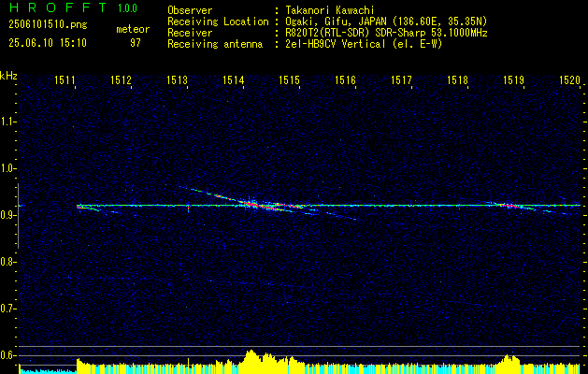Click the kHz axis unit label
The width and height of the screenshot is (588, 374).
point(8,76)
